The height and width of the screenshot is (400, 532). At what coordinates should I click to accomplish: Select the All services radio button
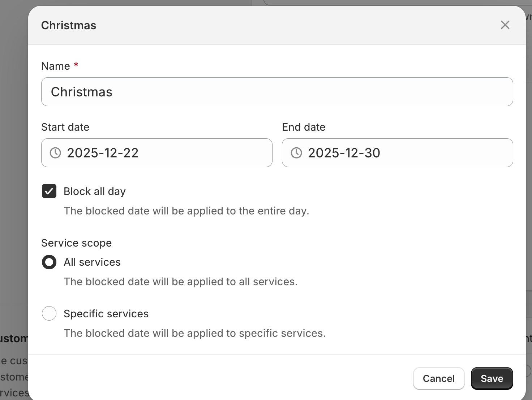[x=49, y=262]
